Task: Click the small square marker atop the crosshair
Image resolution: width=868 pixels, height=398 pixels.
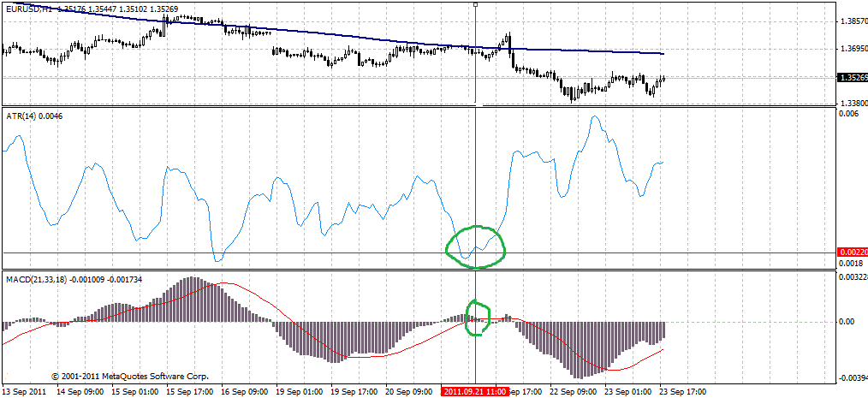Action: 475,4
